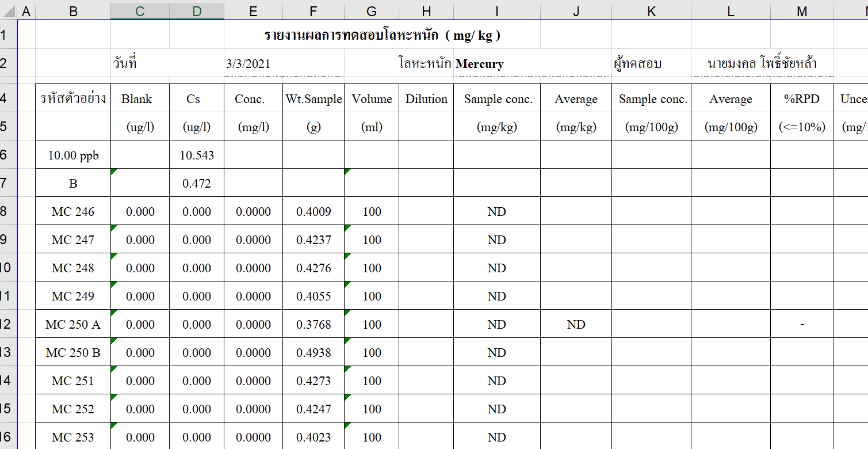Click the %RPD header cell
Screen dimensions: 868x449
pyautogui.click(x=802, y=98)
